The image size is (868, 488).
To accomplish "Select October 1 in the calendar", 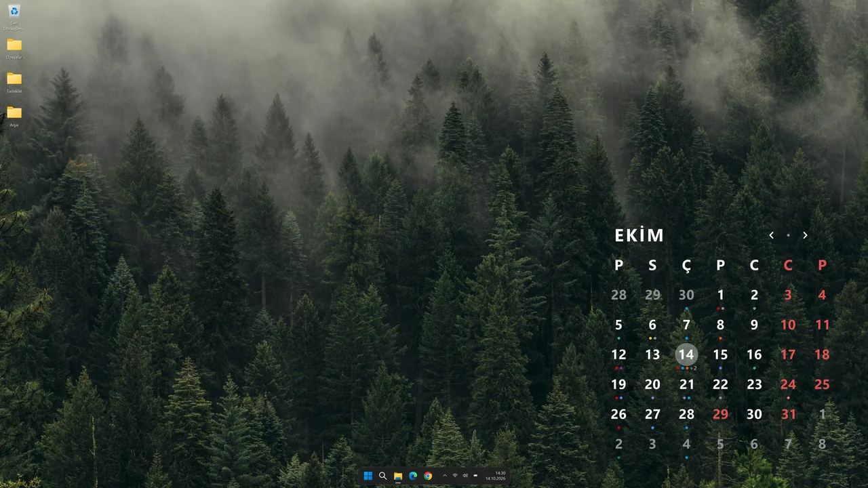I will click(x=720, y=295).
